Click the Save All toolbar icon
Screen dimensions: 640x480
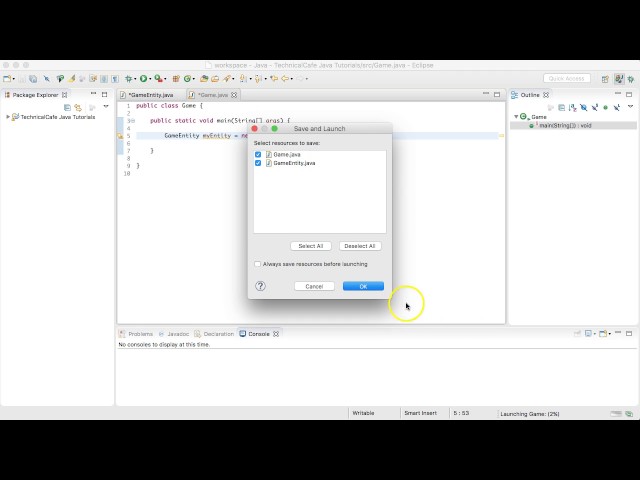[33, 79]
